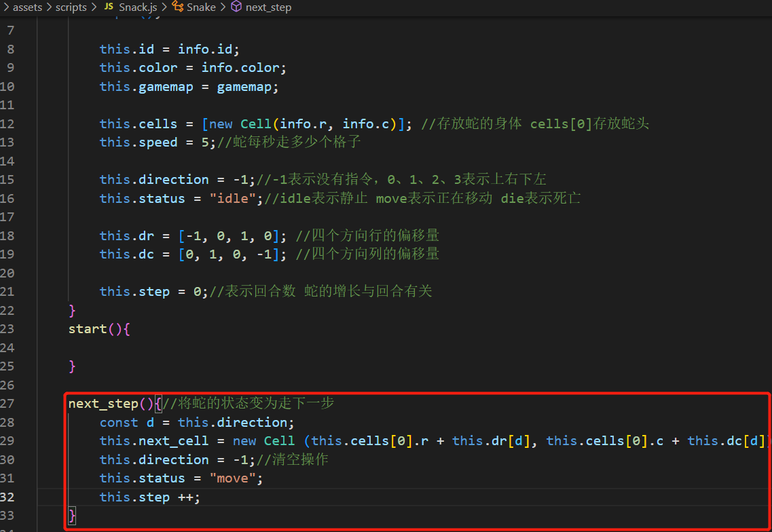Click the chevron between scripts and Snack.js
The height and width of the screenshot is (532, 772).
click(95, 7)
